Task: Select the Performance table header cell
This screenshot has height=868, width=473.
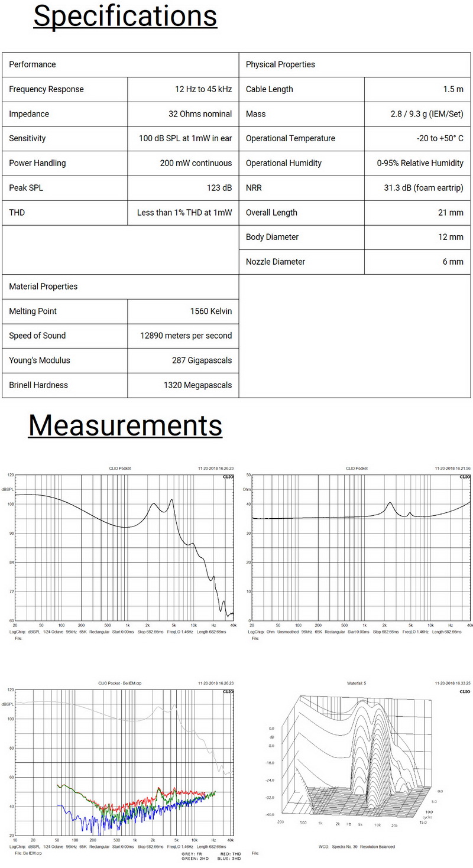Action: click(121, 64)
